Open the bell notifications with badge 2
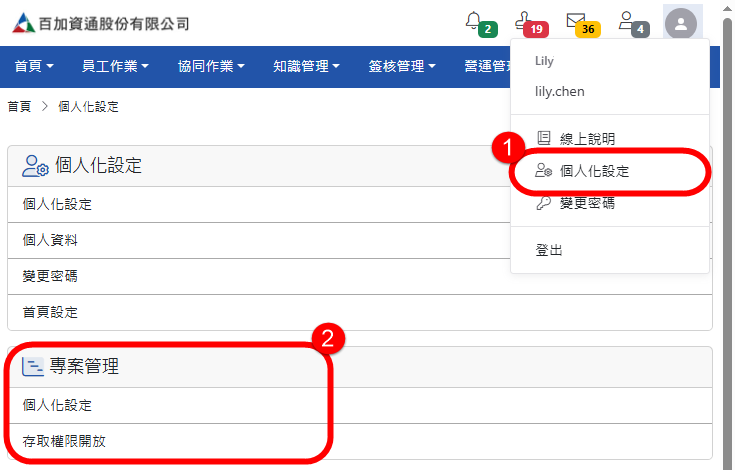Screen dimensions: 735x470 tap(480, 24)
